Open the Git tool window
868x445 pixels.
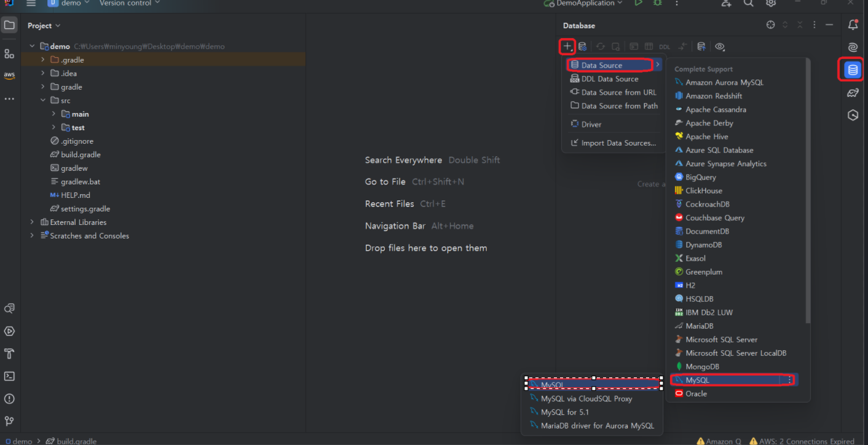pos(9,421)
